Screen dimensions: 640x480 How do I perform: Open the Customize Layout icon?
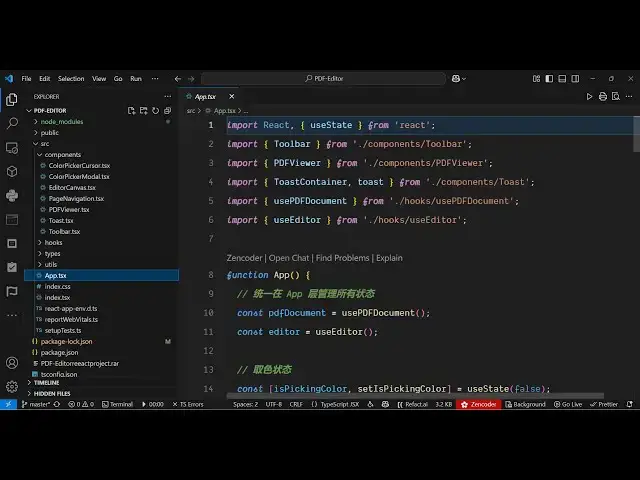click(536, 78)
